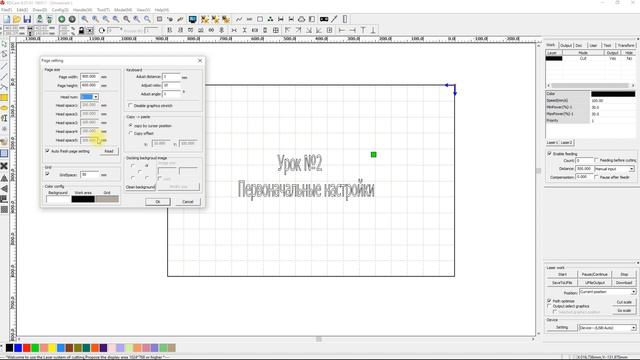Click the Start laser work button
This screenshot has width=640, height=360.
[562, 274]
